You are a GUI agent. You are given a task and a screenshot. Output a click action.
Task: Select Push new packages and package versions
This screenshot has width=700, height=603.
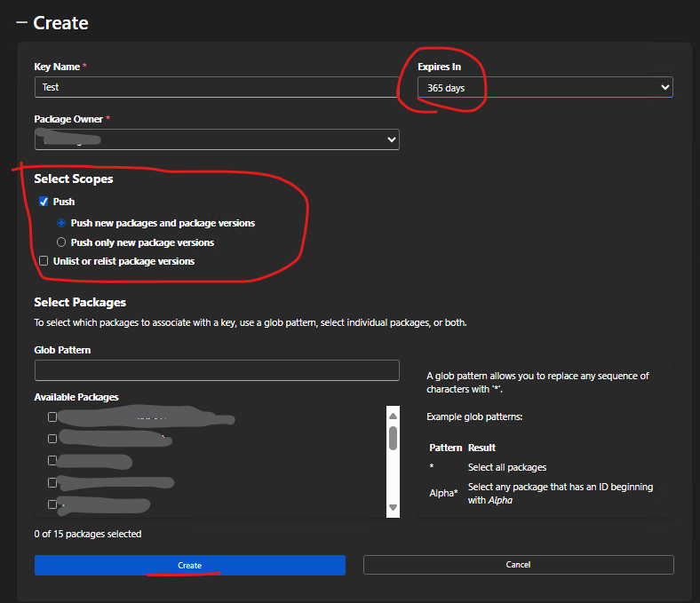click(x=61, y=223)
